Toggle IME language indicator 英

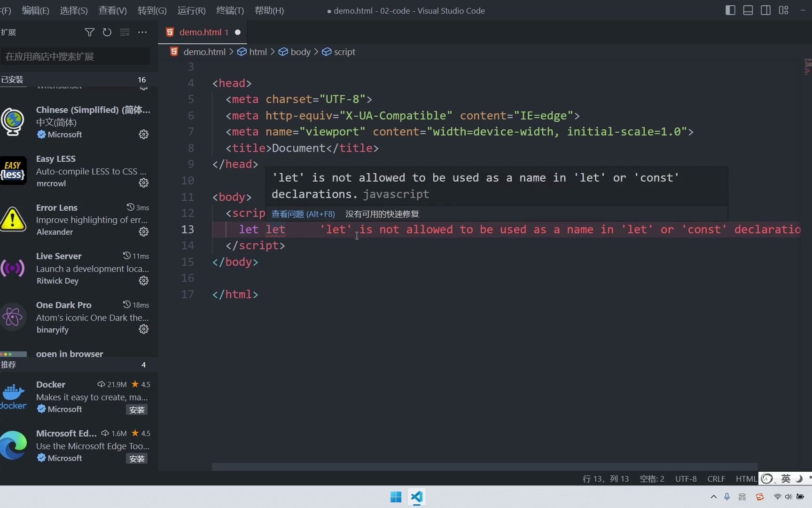[786, 479]
